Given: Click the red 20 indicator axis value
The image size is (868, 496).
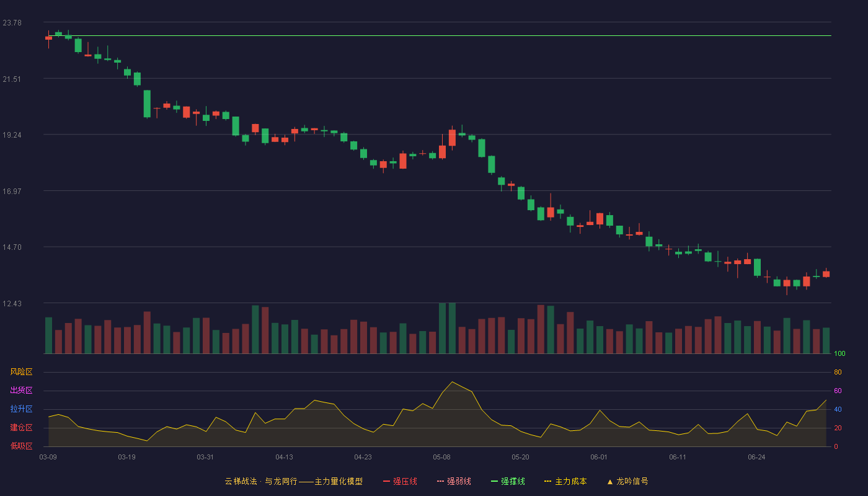Looking at the screenshot, I should pos(838,428).
